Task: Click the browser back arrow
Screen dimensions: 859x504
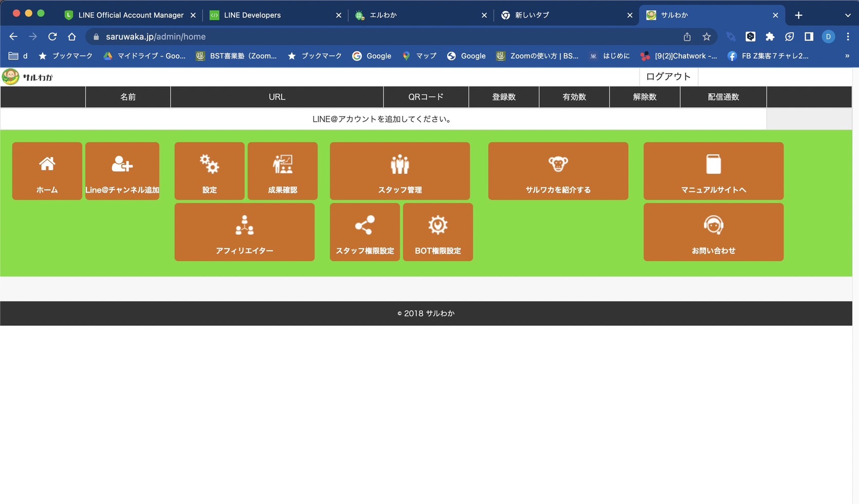Action: (13, 36)
